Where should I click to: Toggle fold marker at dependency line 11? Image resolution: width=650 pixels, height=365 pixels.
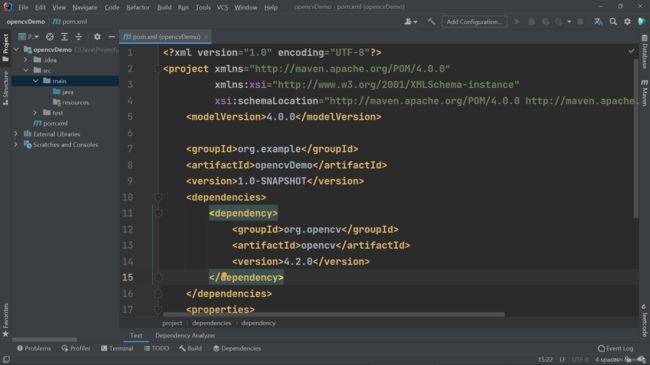click(158, 214)
